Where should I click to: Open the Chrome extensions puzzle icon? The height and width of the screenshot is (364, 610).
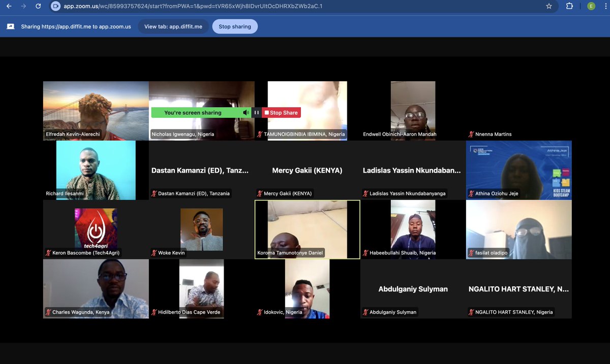pos(570,6)
